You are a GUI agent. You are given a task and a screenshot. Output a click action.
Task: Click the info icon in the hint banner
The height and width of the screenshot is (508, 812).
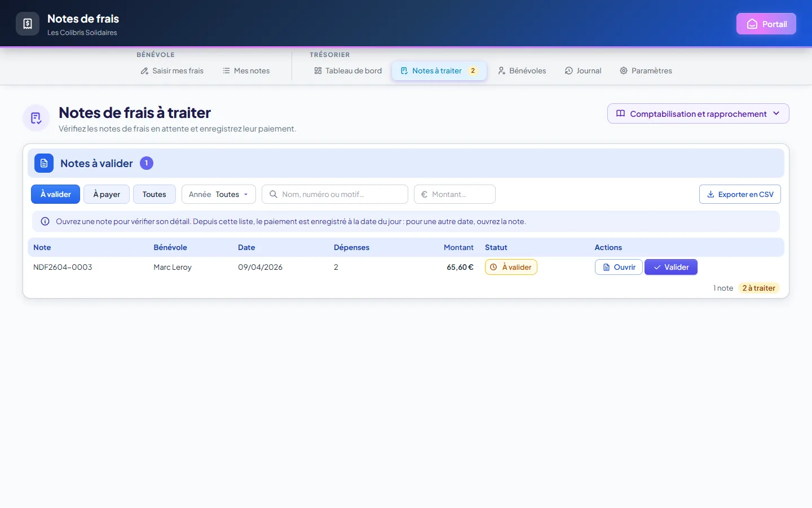click(45, 221)
